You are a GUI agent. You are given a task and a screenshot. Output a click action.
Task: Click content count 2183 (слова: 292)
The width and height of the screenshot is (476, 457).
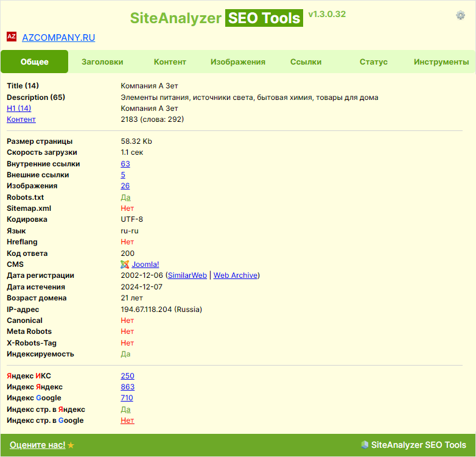pos(152,119)
